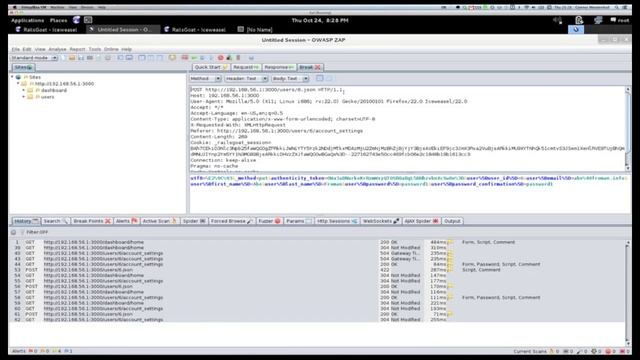Click the red circular toolbar icon
The width and height of the screenshot is (640, 360).
220,58
